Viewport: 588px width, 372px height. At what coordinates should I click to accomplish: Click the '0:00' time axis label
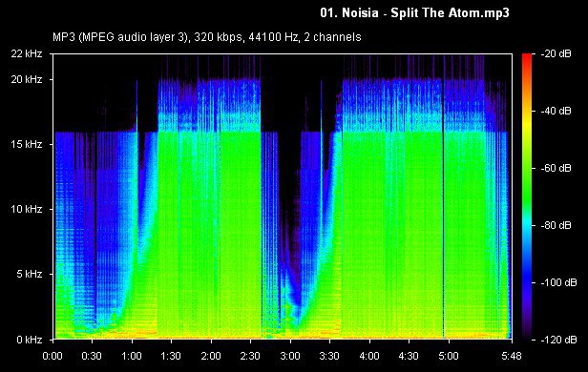pos(52,356)
